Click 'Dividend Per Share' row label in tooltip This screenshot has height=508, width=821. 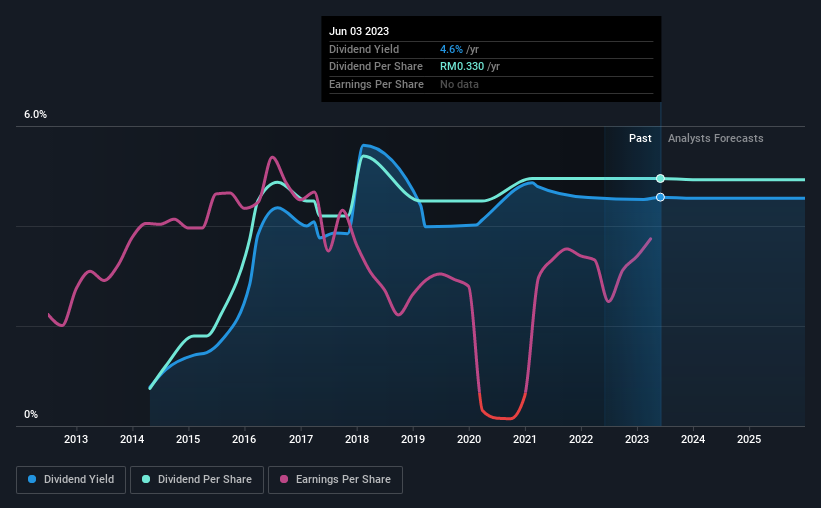pos(375,67)
